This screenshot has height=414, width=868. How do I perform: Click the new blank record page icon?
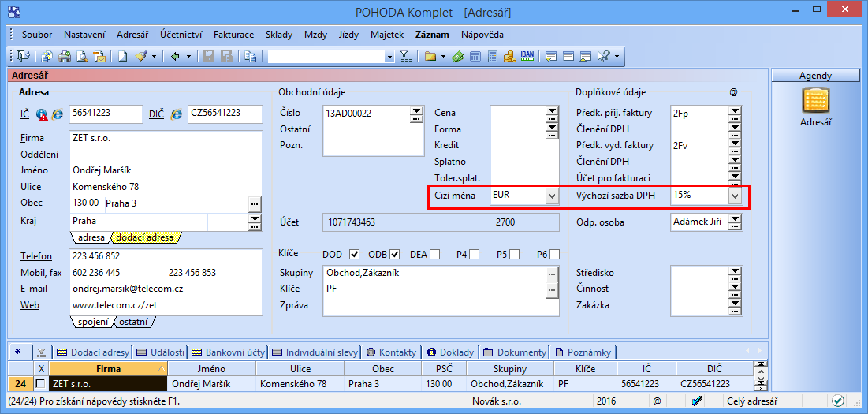(123, 56)
